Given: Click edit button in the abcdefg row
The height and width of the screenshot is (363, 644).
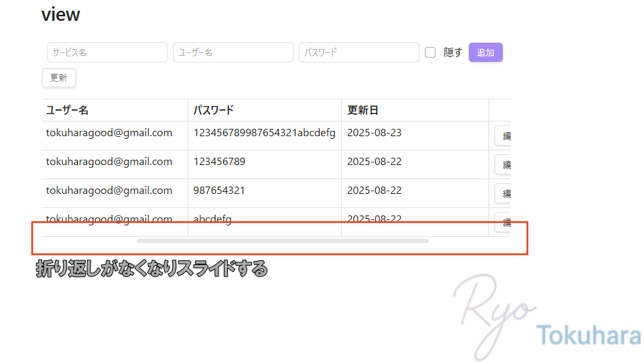Looking at the screenshot, I should (504, 222).
